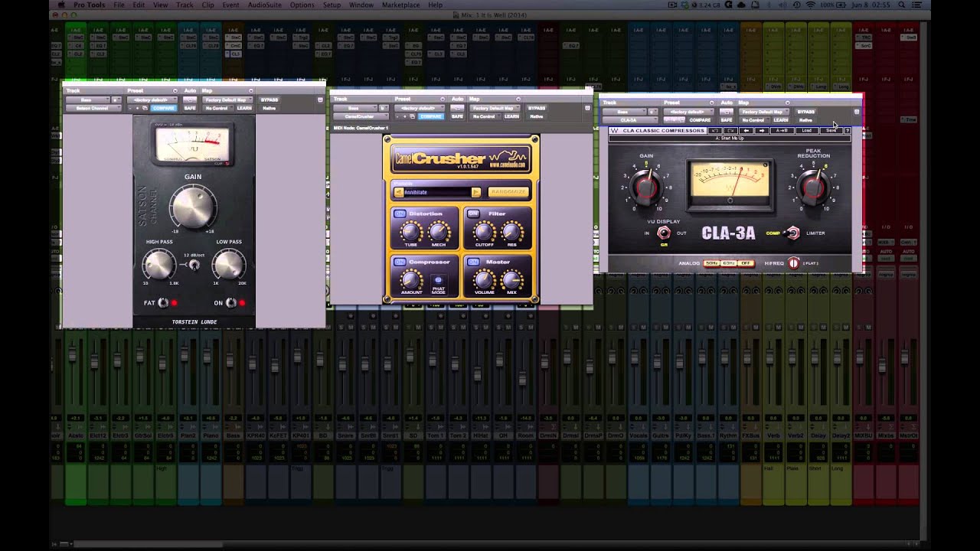Flip the COMP/LIMITER switch on CLA-3A

[x=792, y=233]
